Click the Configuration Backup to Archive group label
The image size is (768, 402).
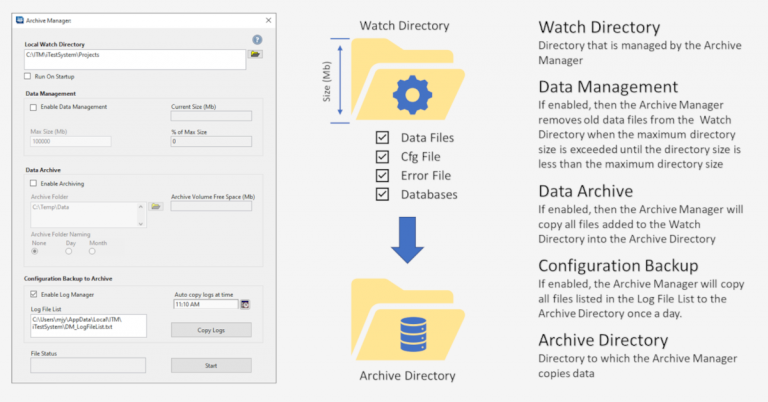click(x=68, y=279)
